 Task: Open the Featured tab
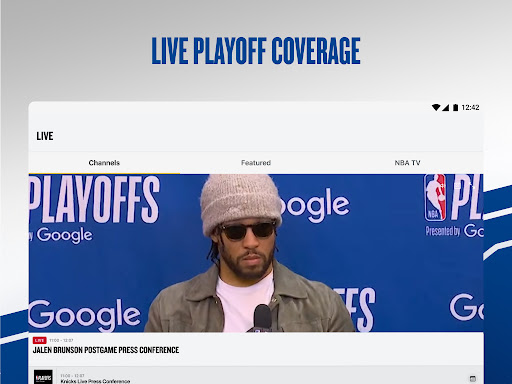256,163
